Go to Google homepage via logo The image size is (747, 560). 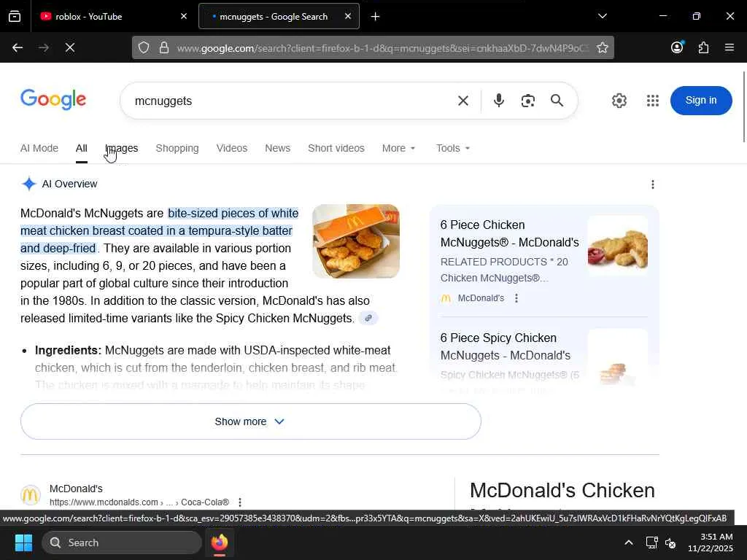(x=53, y=99)
